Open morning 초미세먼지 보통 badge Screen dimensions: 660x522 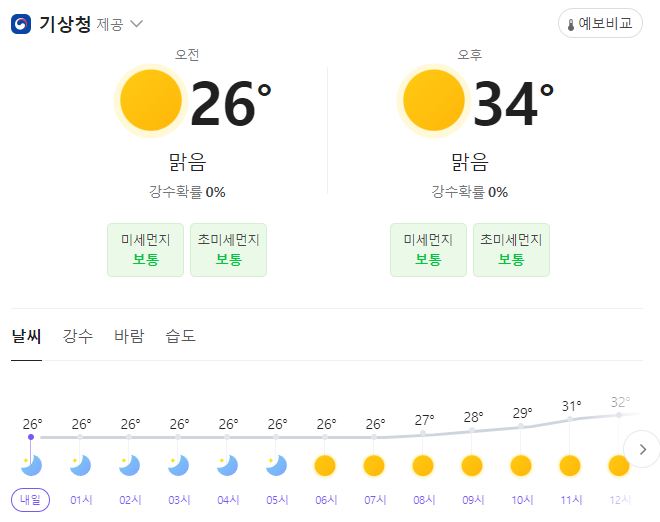tap(229, 250)
